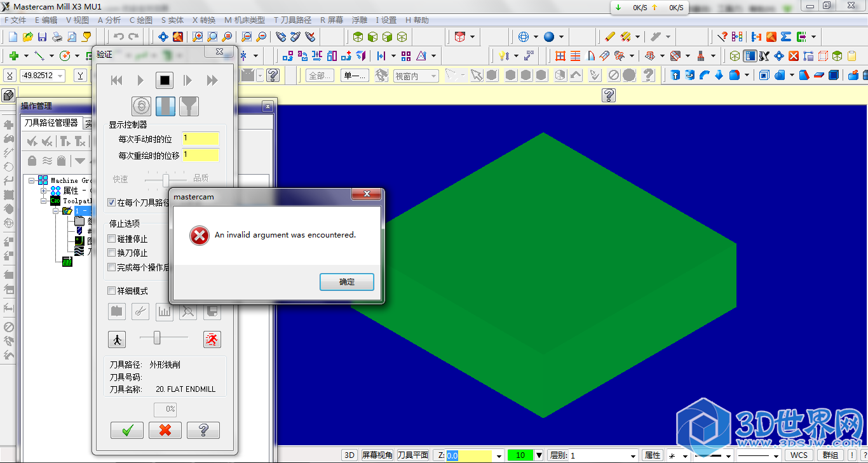
Task: Open the T 刀具路径 menu
Action: [294, 20]
